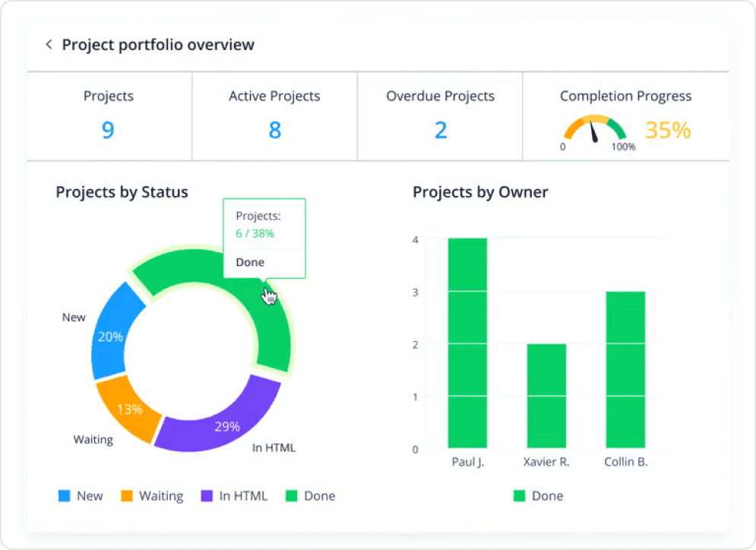Toggle the Done legend under Projects by Owner
756x550 pixels.
coord(520,496)
